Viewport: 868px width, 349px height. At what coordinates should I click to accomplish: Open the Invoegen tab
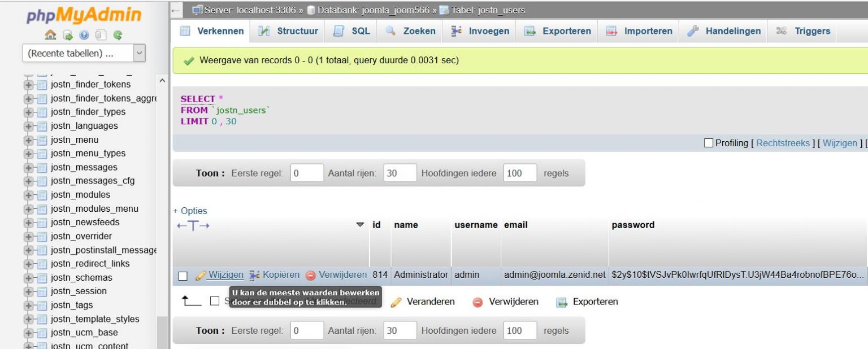pyautogui.click(x=480, y=31)
